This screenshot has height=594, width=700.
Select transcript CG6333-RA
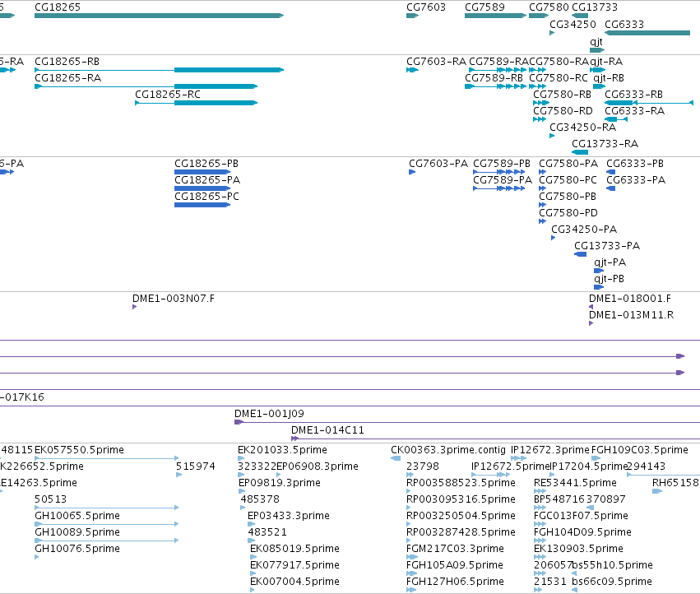click(634, 111)
